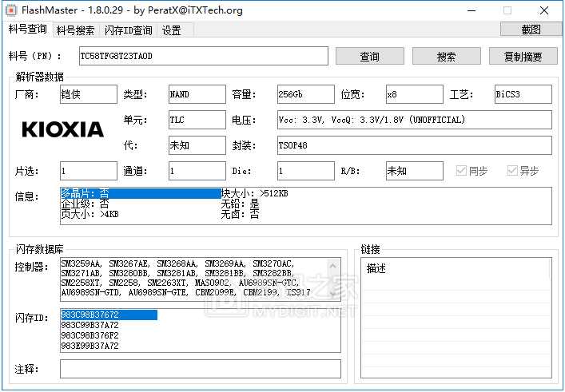Select the 企业级: 否 info row
Image resolution: width=565 pixels, height=392 pixels.
(85, 204)
